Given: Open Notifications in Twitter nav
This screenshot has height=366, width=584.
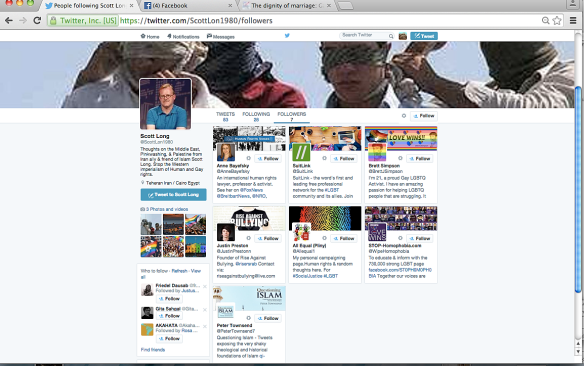Looking at the screenshot, I should [x=183, y=36].
